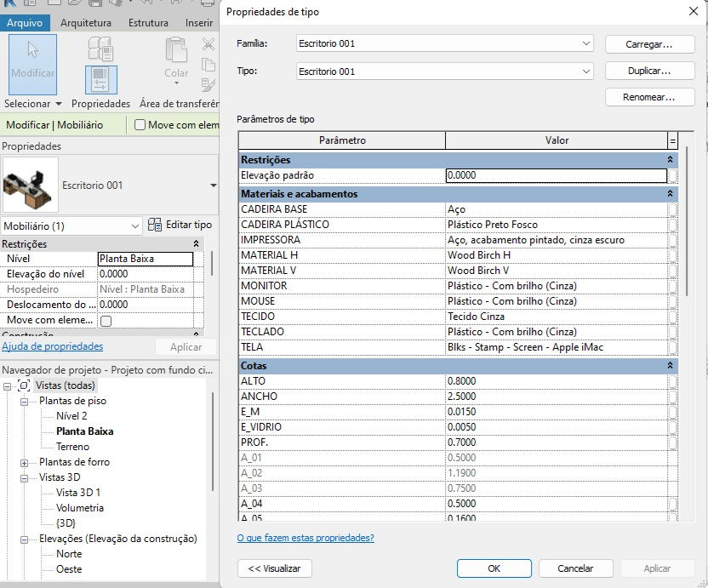
Task: Click the Editar tipo label
Action: pos(189,225)
